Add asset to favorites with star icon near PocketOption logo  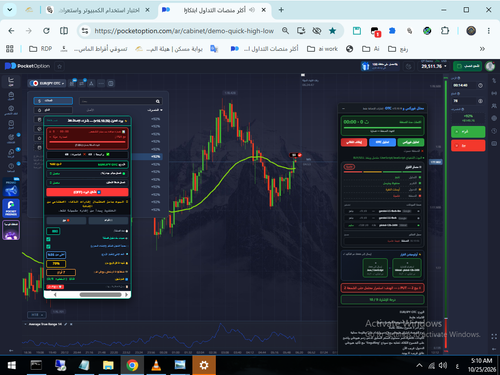[60, 66]
